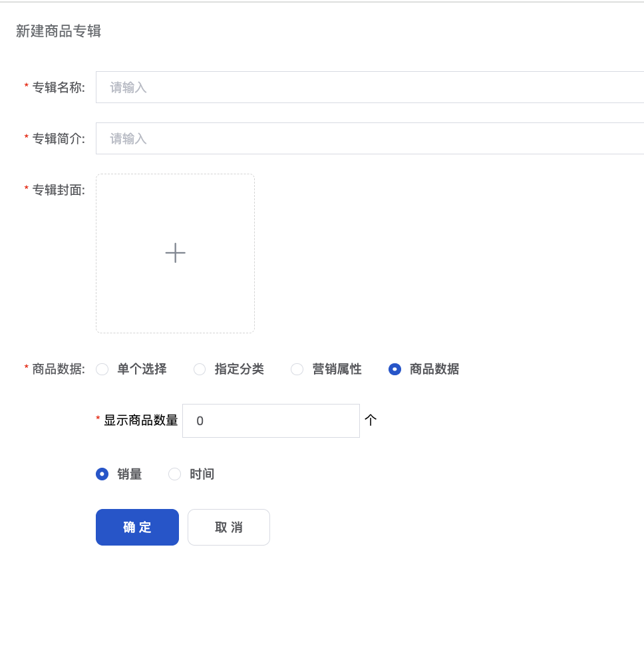
Task: Focus the 专辑名称 input field
Action: [369, 87]
